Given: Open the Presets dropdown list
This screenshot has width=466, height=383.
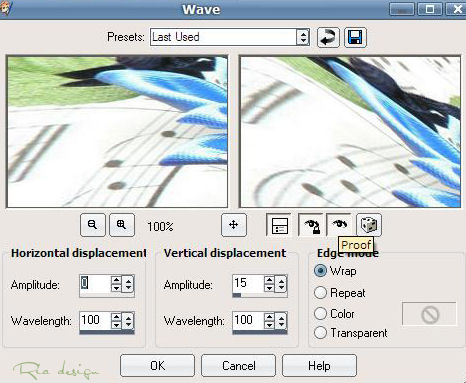Looking at the screenshot, I should 303,37.
